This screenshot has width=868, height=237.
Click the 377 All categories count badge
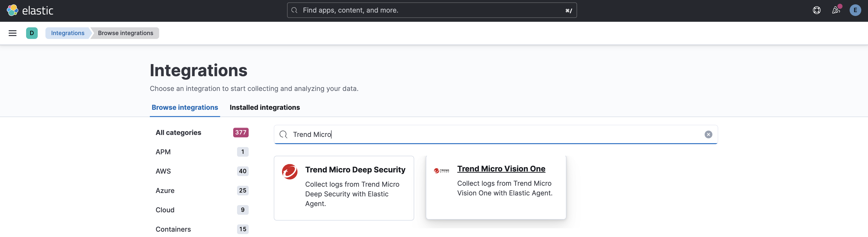(x=241, y=133)
